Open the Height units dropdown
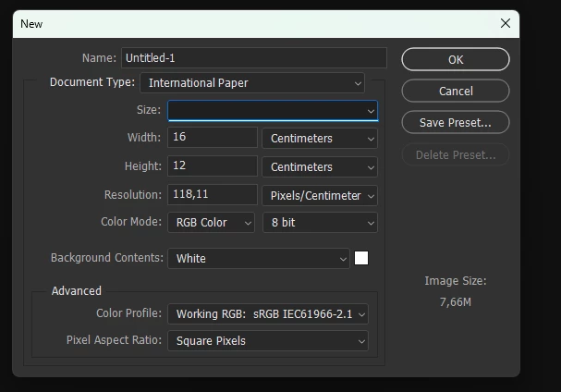 (320, 166)
